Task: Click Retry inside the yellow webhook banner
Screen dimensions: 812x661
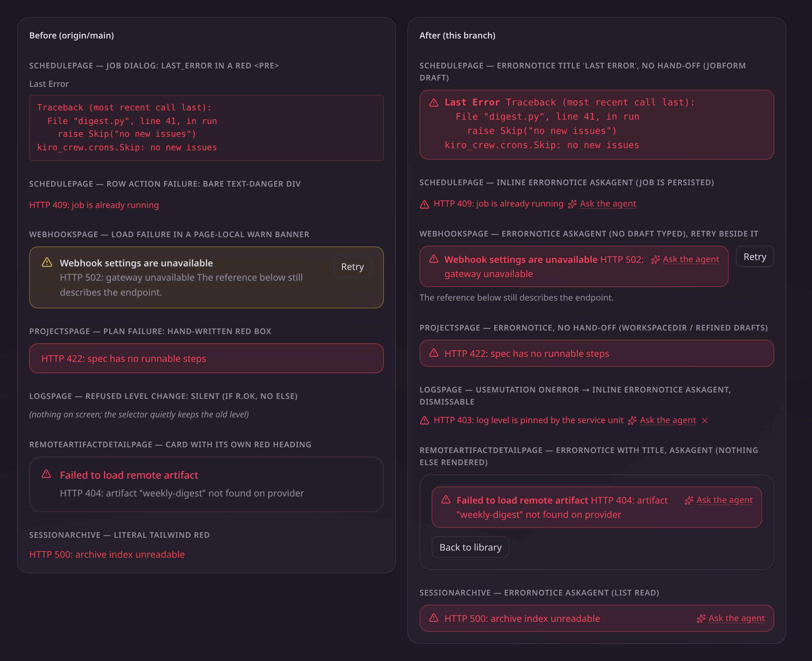Action: 352,266
